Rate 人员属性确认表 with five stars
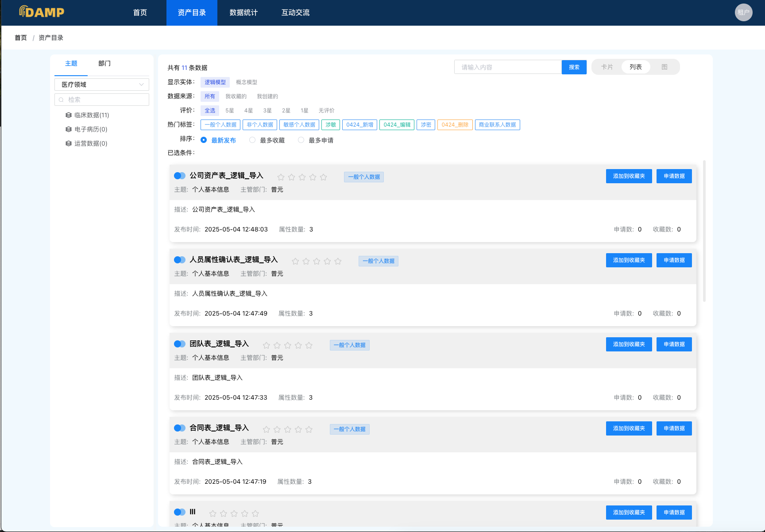The width and height of the screenshot is (765, 532). 338,261
